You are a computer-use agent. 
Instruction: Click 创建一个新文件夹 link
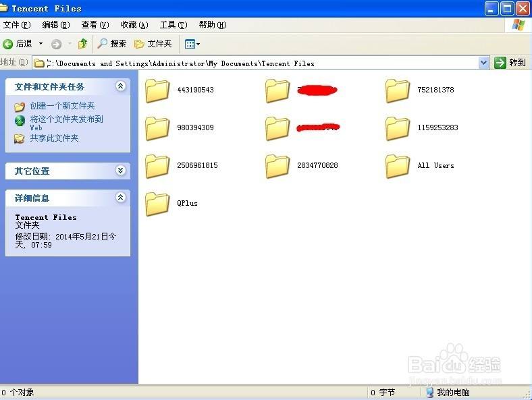62,106
